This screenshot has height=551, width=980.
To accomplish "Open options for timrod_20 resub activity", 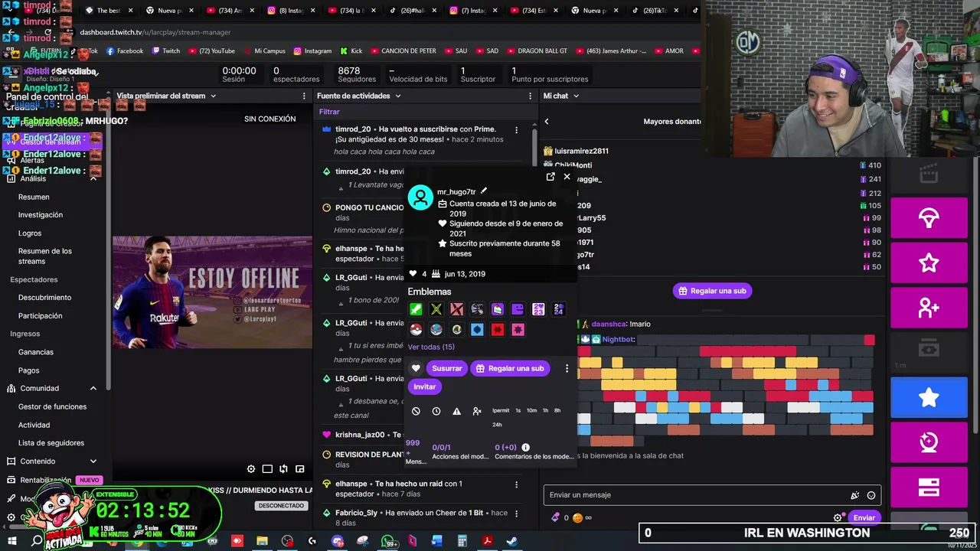I will pos(516,130).
